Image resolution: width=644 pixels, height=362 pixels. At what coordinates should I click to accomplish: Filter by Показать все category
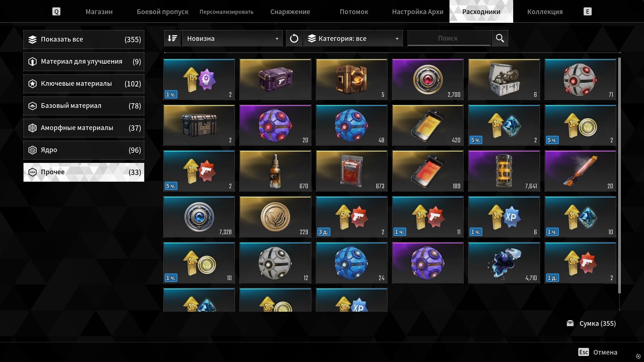pos(84,39)
